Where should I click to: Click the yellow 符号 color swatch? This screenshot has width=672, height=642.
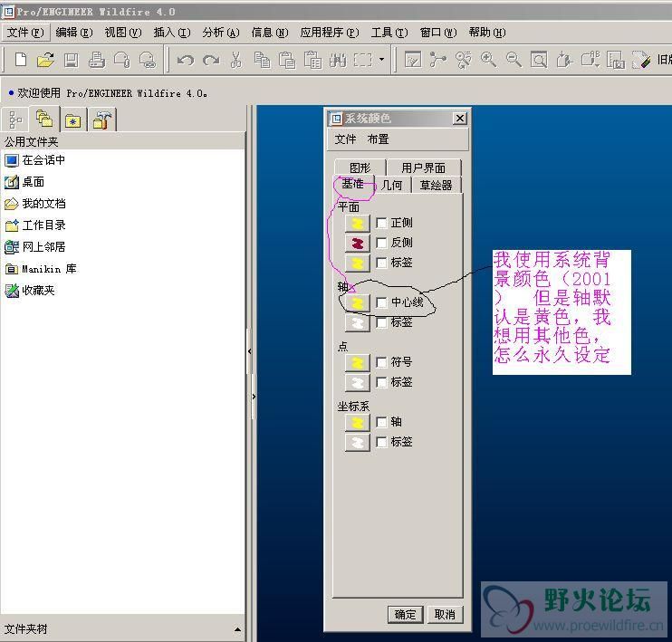pyautogui.click(x=358, y=362)
